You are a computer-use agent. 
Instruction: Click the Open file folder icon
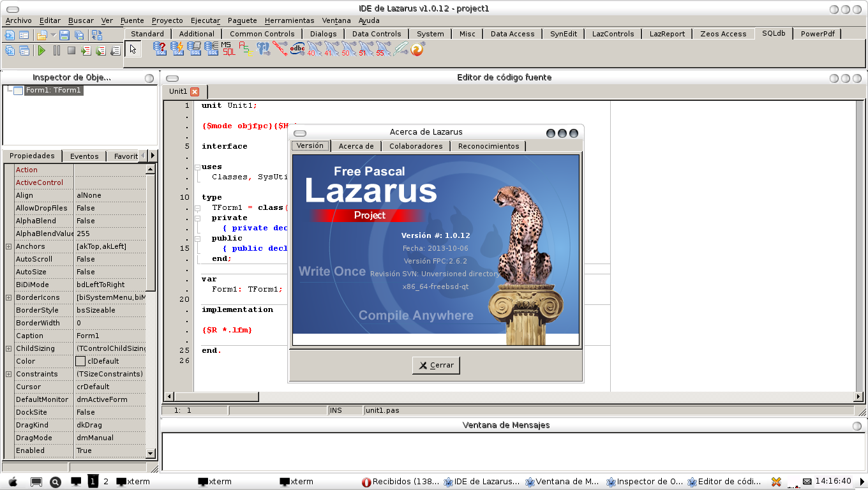pos(41,35)
